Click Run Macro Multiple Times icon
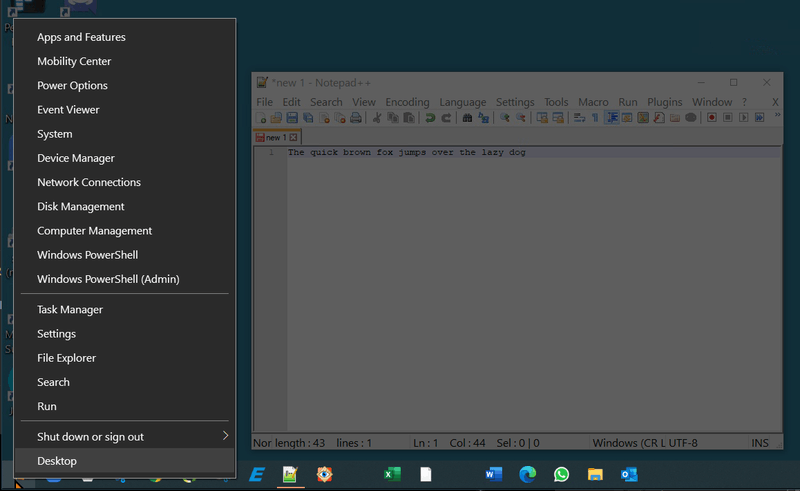The width and height of the screenshot is (800, 491). 760,118
